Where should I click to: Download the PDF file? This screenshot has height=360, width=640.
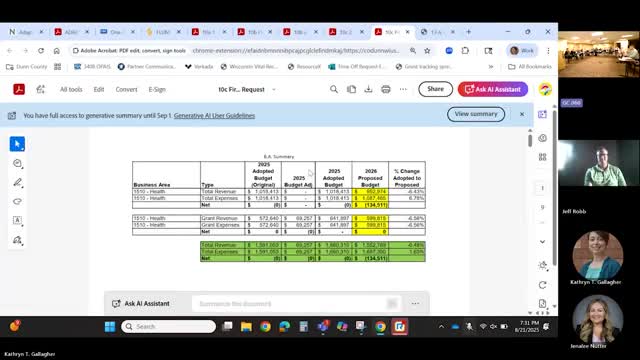tap(368, 89)
